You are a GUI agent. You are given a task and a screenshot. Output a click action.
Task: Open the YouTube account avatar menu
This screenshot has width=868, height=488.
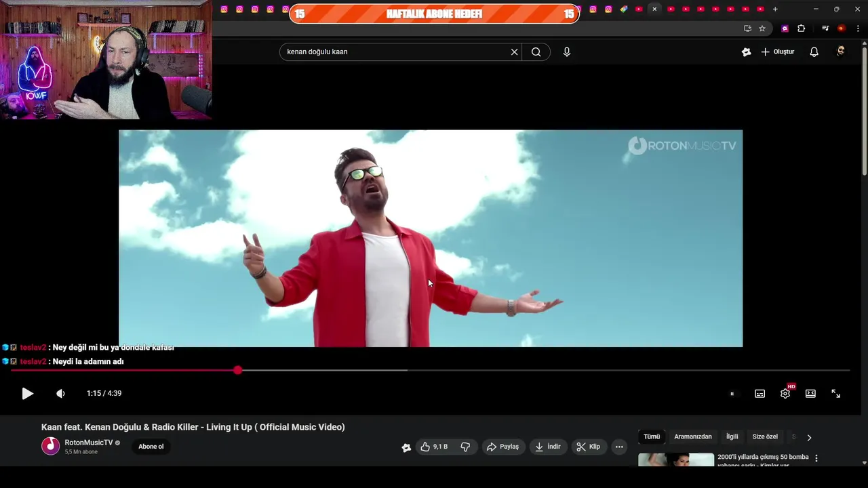tap(841, 52)
